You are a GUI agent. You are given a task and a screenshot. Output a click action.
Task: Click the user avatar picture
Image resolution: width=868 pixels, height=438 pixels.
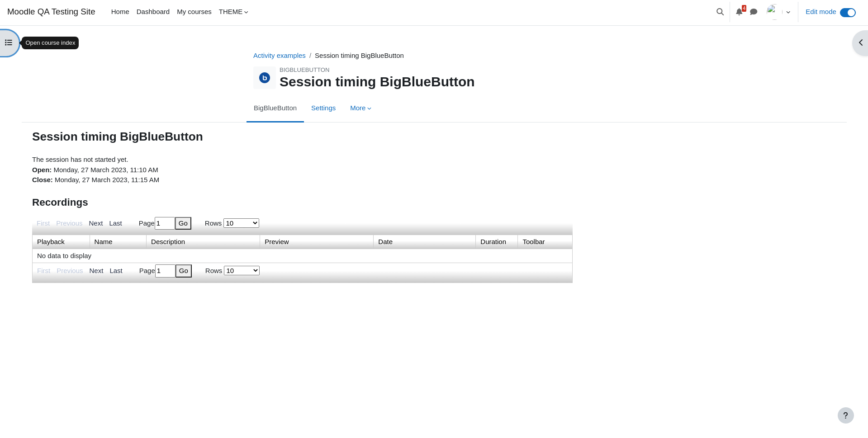point(774,12)
